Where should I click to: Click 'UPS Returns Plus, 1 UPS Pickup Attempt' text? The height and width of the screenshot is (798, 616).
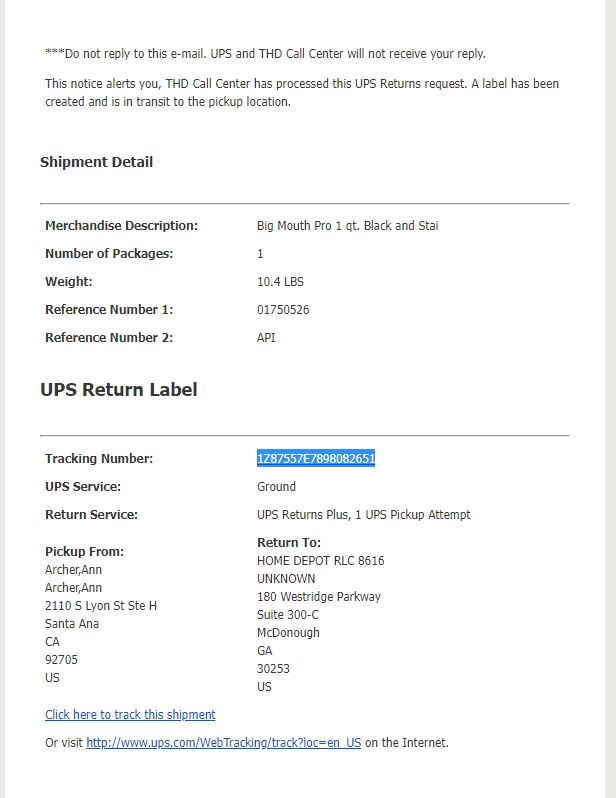tap(363, 515)
